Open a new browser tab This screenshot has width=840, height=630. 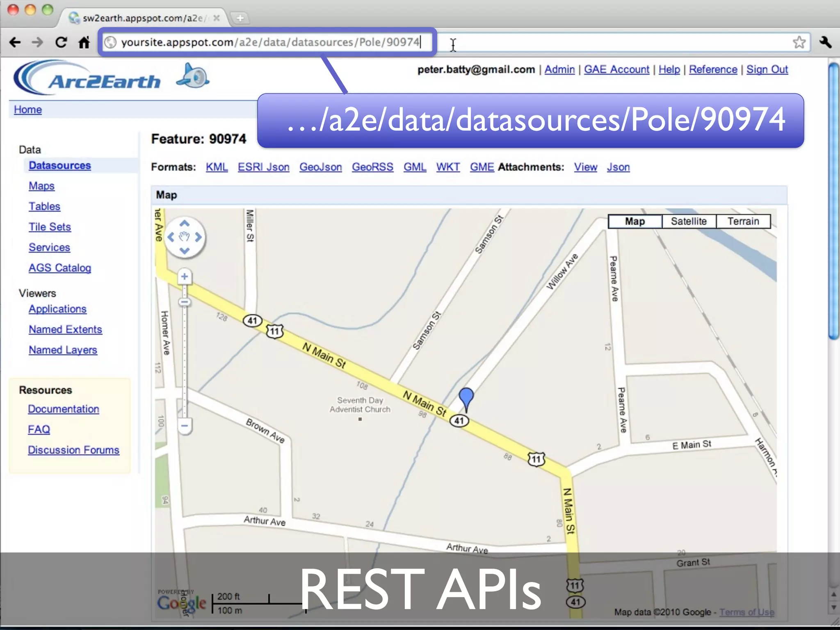click(240, 18)
